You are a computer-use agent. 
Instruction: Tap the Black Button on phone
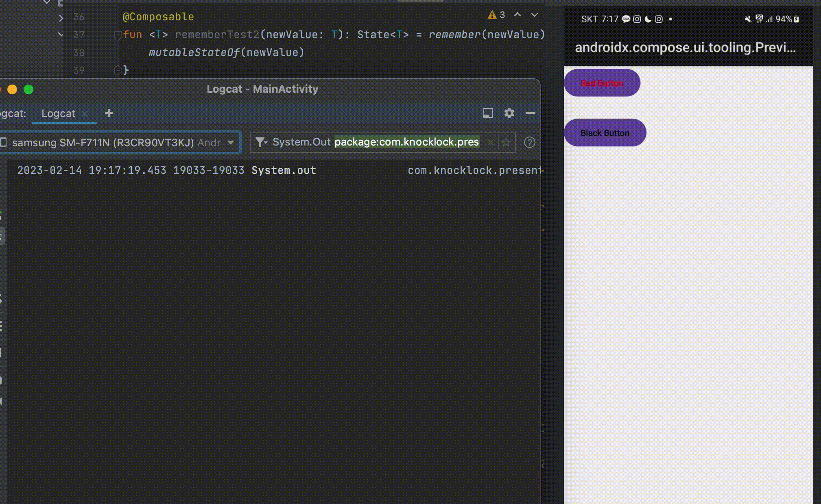pos(605,133)
